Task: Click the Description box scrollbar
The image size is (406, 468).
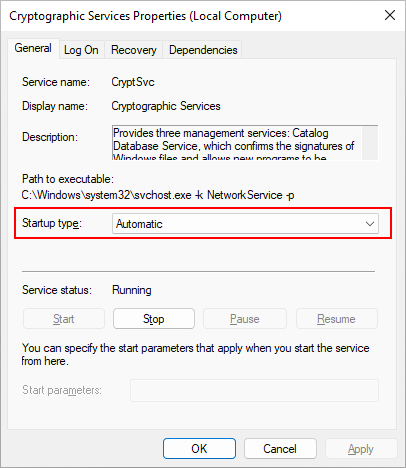Action: point(370,143)
